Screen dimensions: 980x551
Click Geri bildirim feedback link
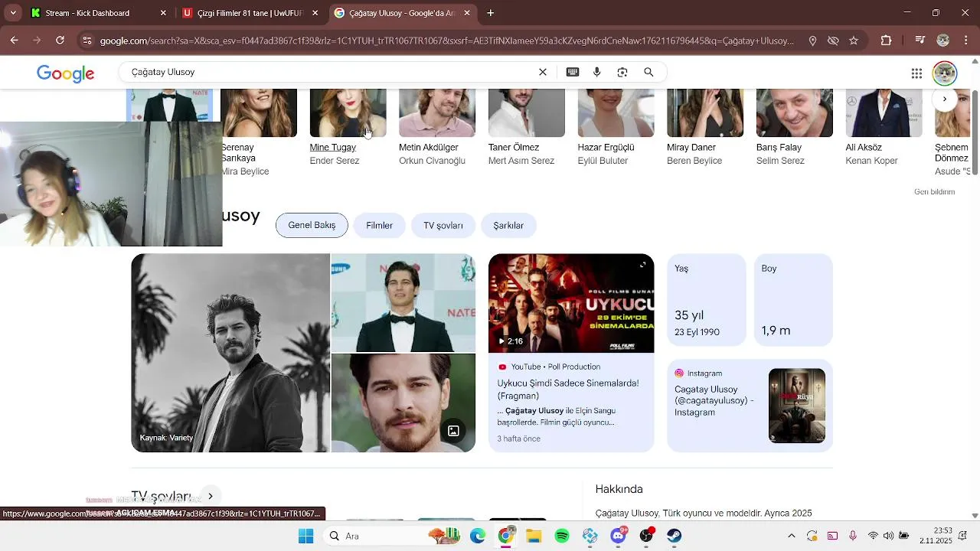coord(934,191)
